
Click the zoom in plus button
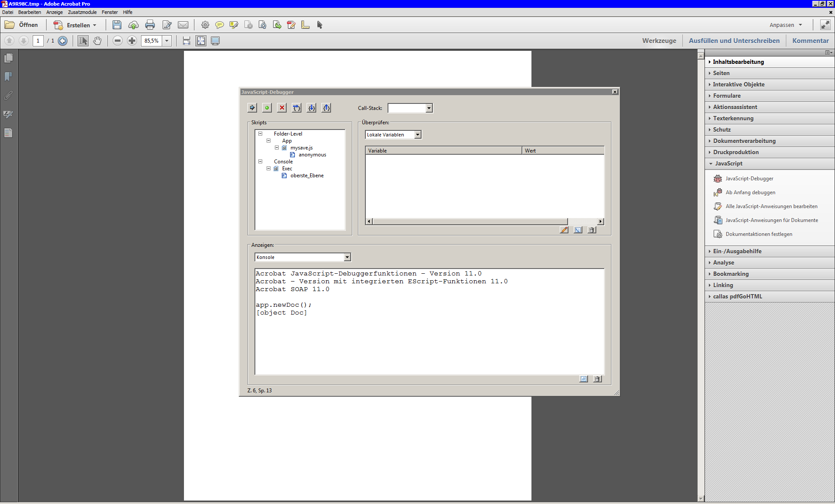(132, 41)
